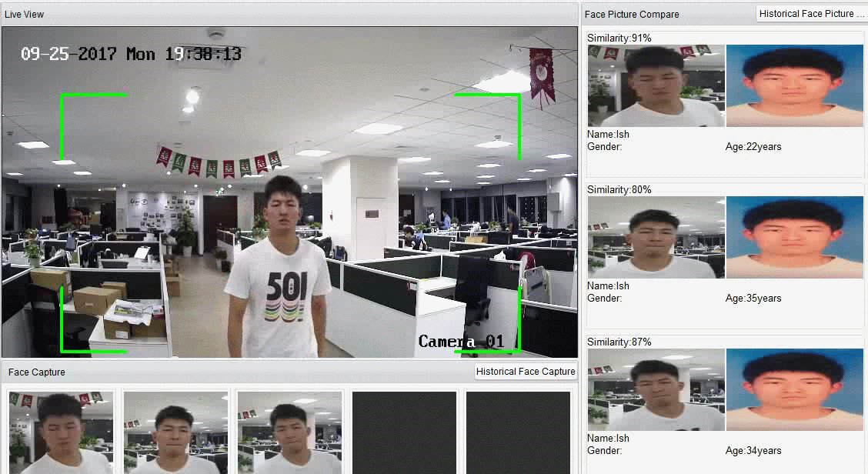Screen dimensions: 868x474
Task: Click the 'Age:34years' value
Action: pyautogui.click(x=753, y=451)
